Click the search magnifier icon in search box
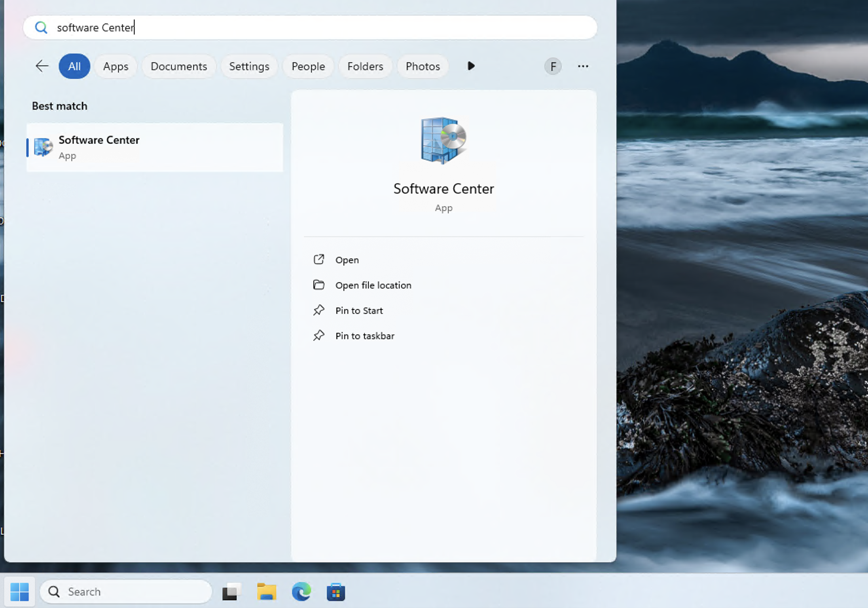This screenshot has width=868, height=608. [41, 28]
